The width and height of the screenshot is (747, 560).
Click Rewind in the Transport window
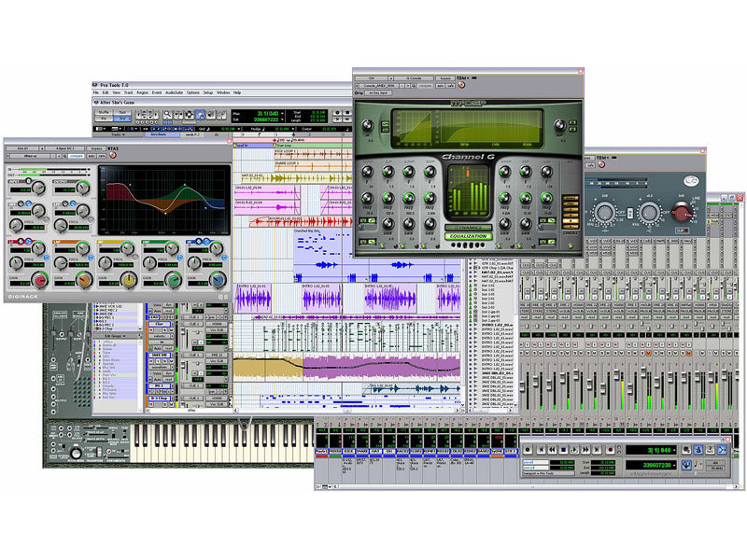tap(552, 450)
